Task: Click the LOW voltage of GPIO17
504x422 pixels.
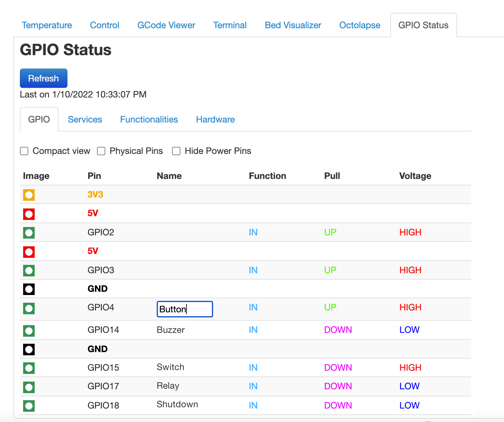Action: click(x=409, y=386)
